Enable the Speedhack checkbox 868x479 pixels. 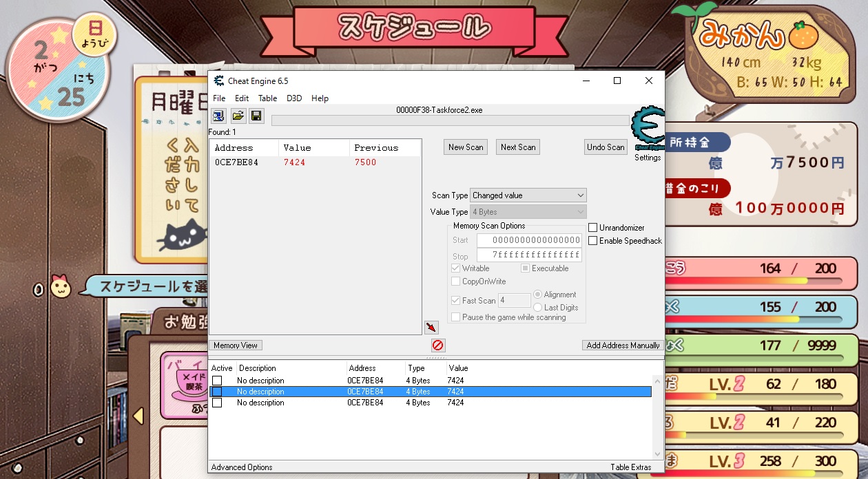[593, 241]
